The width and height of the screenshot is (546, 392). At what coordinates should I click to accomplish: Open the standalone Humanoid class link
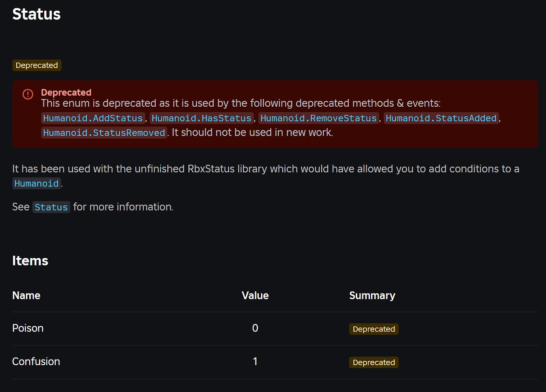tap(36, 183)
